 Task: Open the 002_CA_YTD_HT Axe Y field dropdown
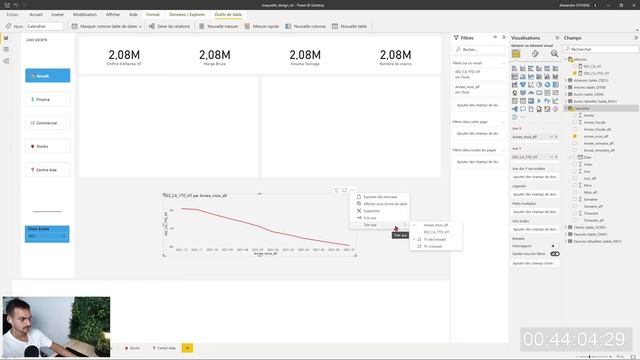pyautogui.click(x=551, y=157)
